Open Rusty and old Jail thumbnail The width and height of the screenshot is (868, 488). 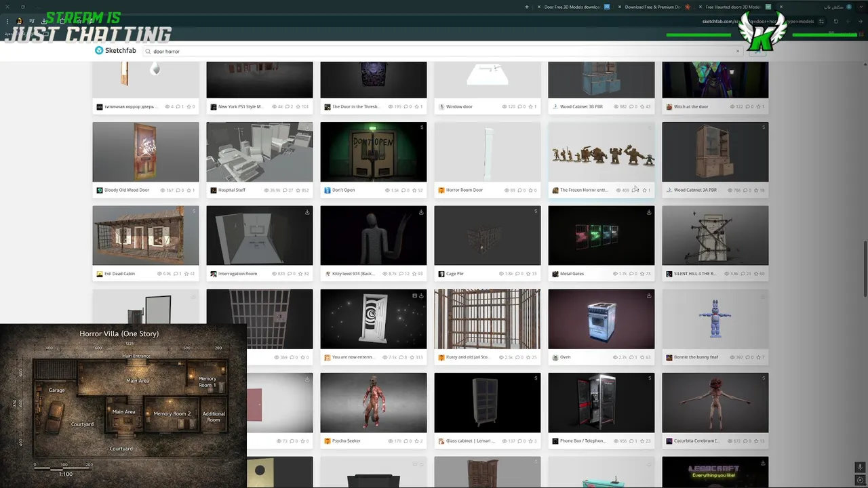coord(488,319)
